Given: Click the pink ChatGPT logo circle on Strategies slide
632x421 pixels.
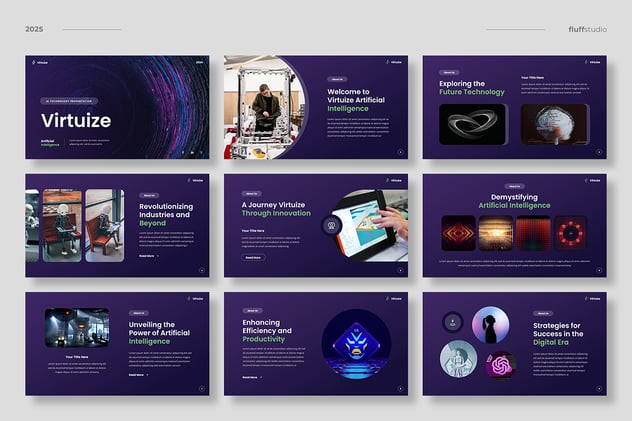Looking at the screenshot, I should click(499, 365).
